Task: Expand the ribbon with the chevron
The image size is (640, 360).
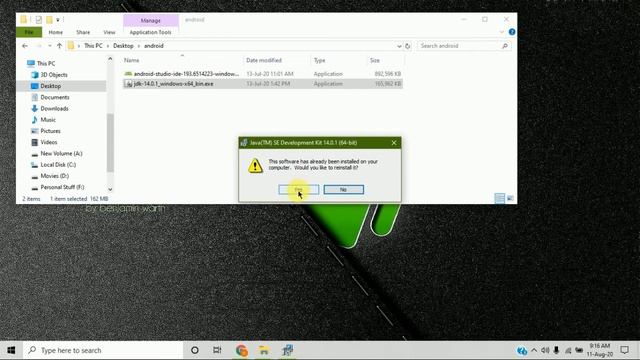Action: coord(502,32)
